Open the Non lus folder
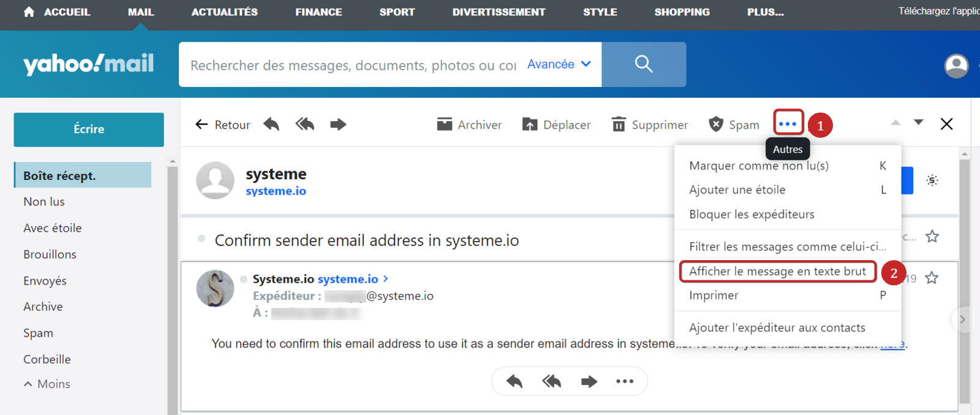The width and height of the screenshot is (980, 415). (44, 201)
